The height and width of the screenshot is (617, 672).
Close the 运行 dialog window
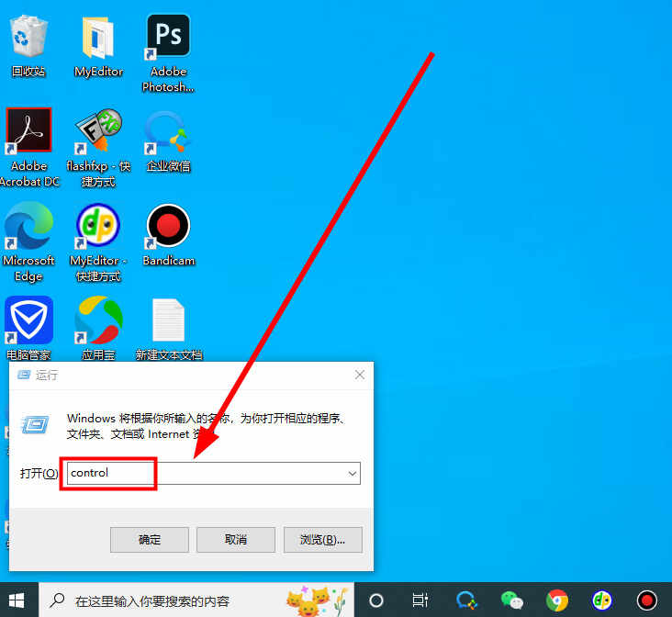(360, 375)
